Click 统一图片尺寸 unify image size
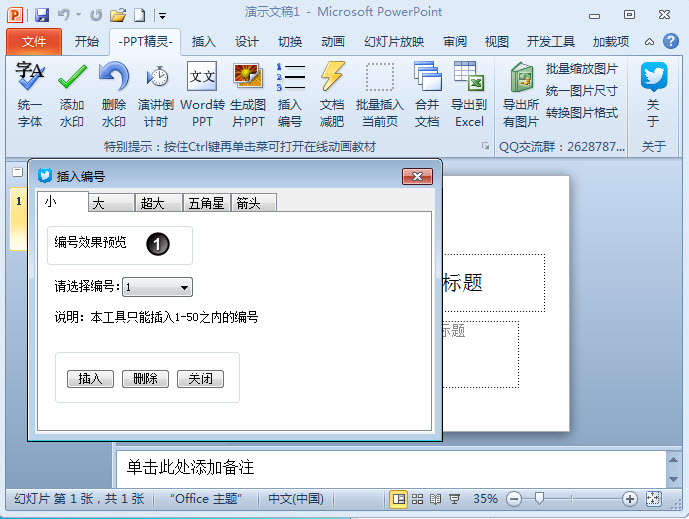The image size is (689, 519). click(x=581, y=91)
